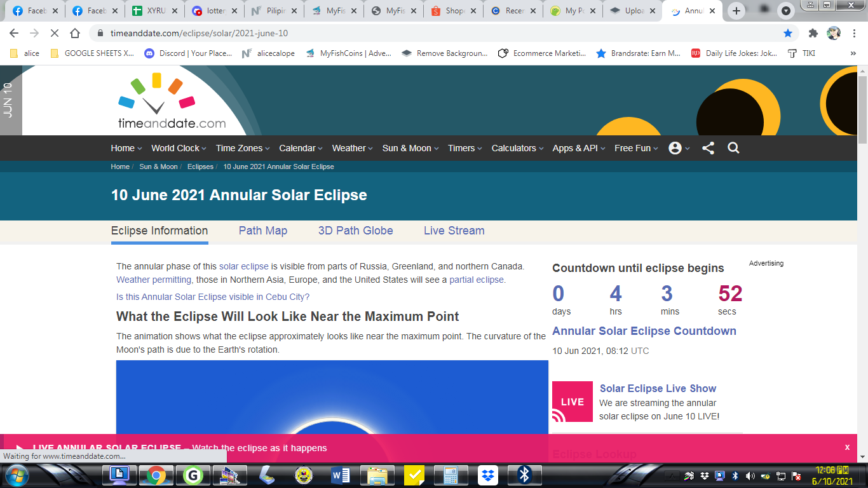Open the Chrome three-dot menu

point(854,33)
